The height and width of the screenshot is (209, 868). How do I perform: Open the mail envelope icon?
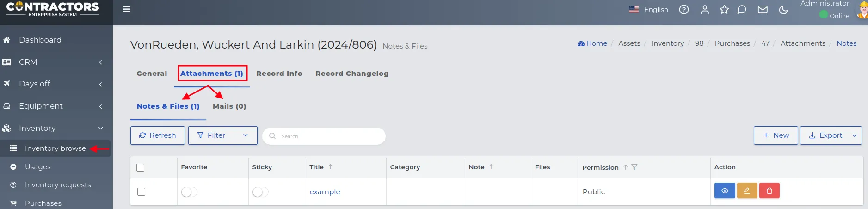763,10
